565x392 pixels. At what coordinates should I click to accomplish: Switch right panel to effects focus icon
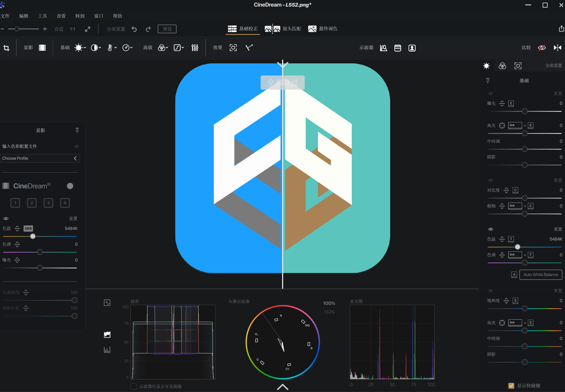[518, 66]
